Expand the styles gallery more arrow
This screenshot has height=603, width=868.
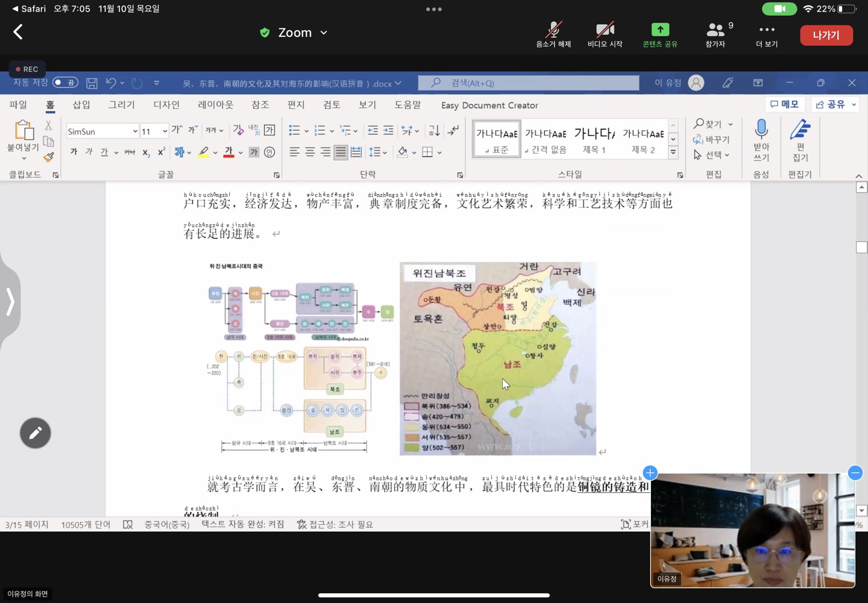tap(673, 152)
